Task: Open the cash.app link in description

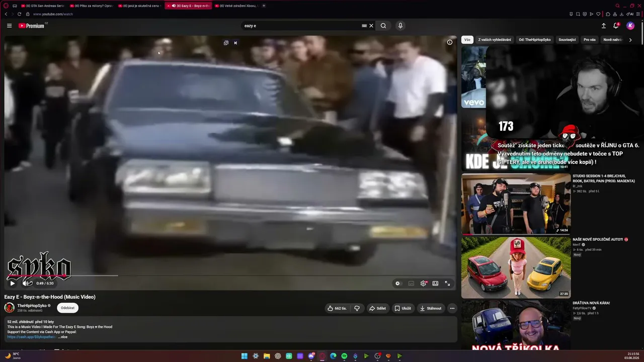Action: (x=31, y=337)
